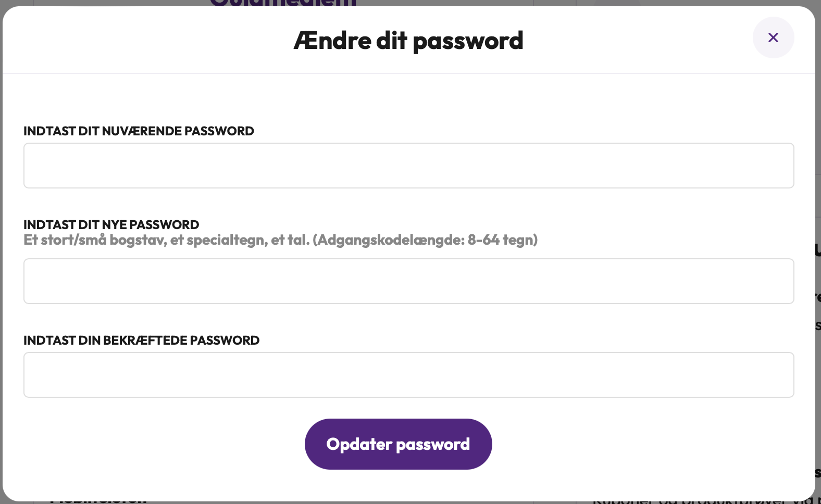Click the INDTAST DIT NUVÆRENDE PASSWORD label
Screen dimensions: 821x504
[x=139, y=131]
